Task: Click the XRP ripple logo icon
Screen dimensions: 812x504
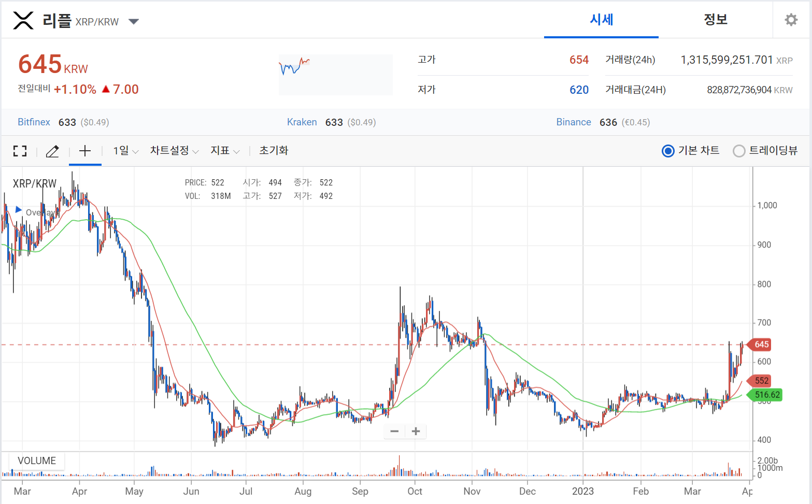Action: 23,21
